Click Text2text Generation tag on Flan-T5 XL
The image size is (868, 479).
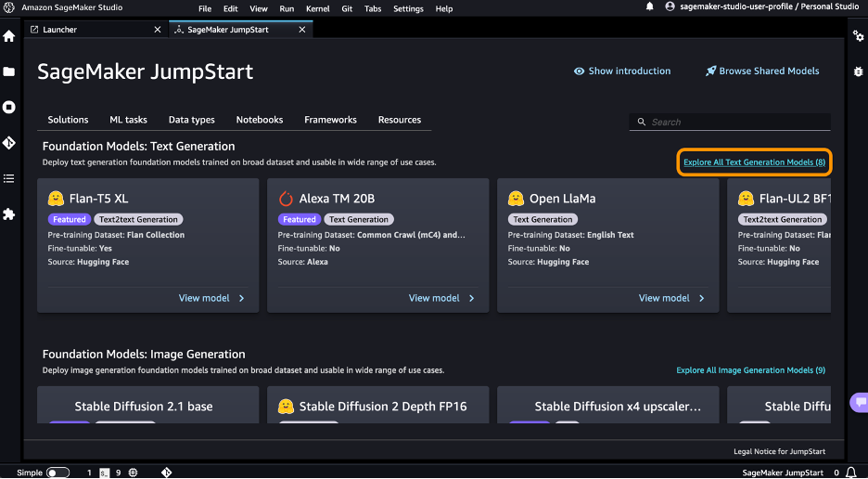[x=138, y=219]
